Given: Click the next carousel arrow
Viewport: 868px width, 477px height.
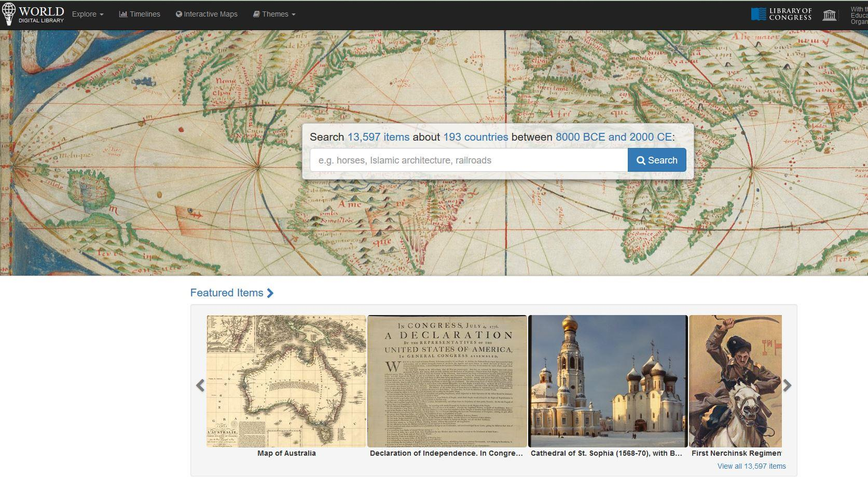Looking at the screenshot, I should (788, 385).
